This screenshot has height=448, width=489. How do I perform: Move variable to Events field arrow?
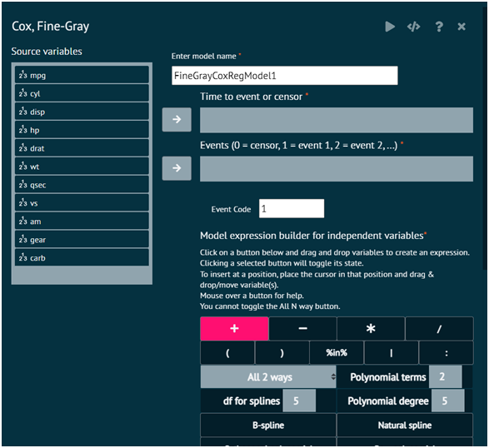[x=177, y=168]
